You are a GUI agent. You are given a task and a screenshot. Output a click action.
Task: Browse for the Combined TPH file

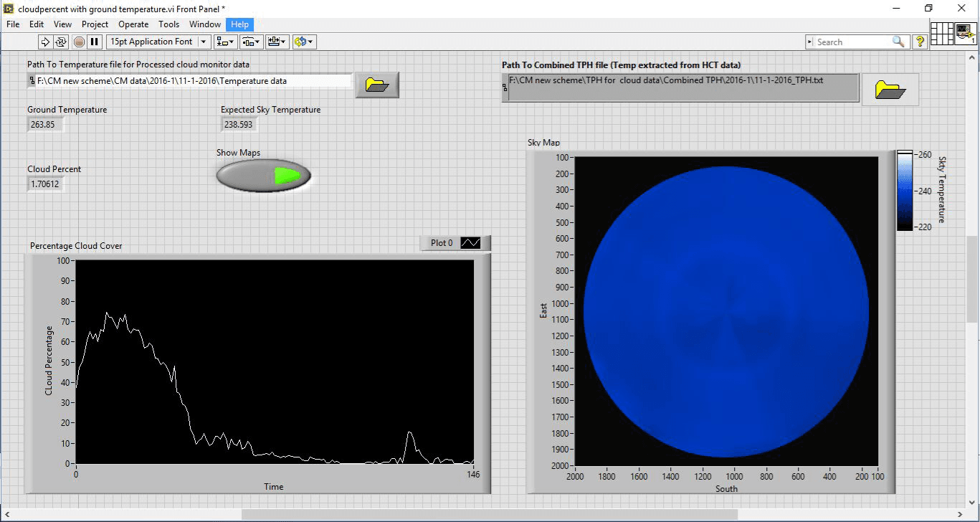pos(890,90)
